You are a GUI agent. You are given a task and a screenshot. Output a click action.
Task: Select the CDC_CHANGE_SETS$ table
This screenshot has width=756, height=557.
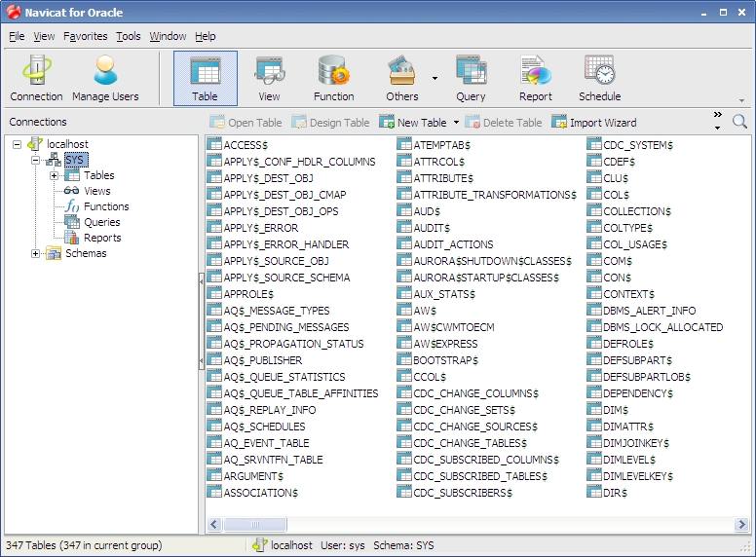pyautogui.click(x=465, y=410)
